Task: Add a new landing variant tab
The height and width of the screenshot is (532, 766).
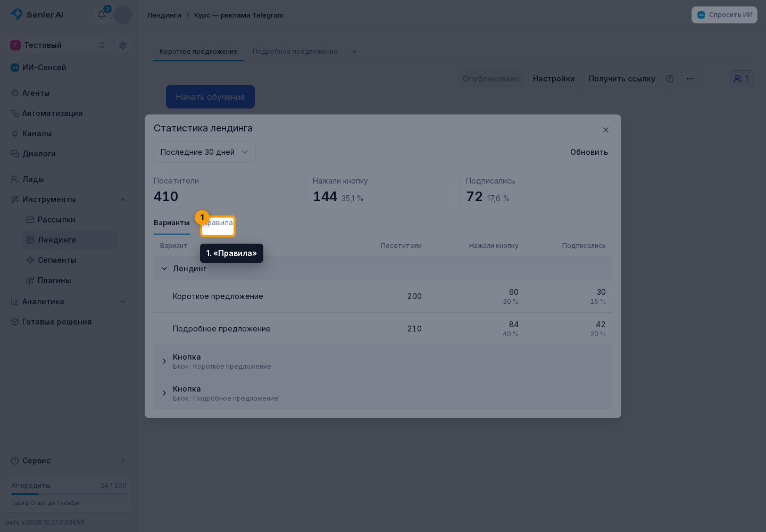Action: (x=354, y=52)
